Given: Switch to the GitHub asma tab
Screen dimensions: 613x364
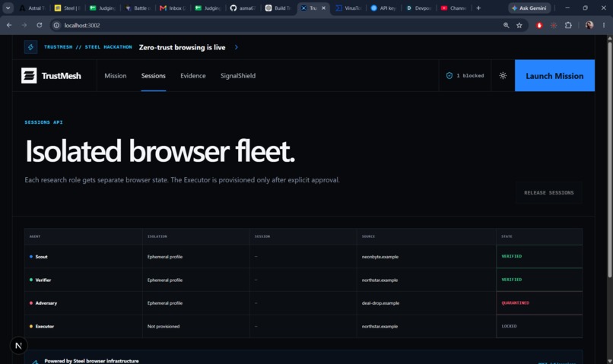Looking at the screenshot, I should click(243, 8).
